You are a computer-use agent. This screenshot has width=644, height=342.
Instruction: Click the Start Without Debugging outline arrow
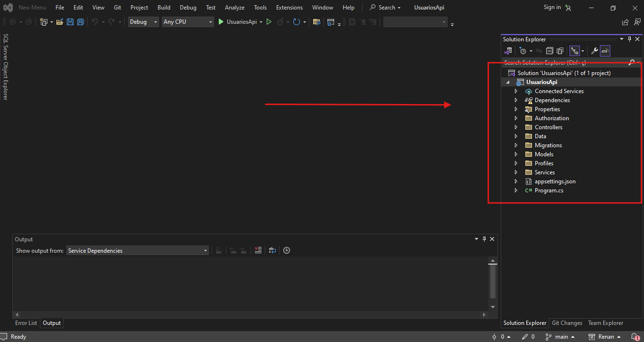pyautogui.click(x=269, y=22)
